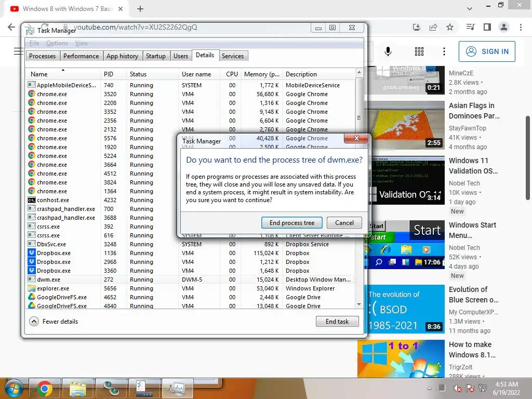Select GoogleDriveFS.exe with PID 4652
Viewport: 532px width, 399px height.
[x=190, y=297]
